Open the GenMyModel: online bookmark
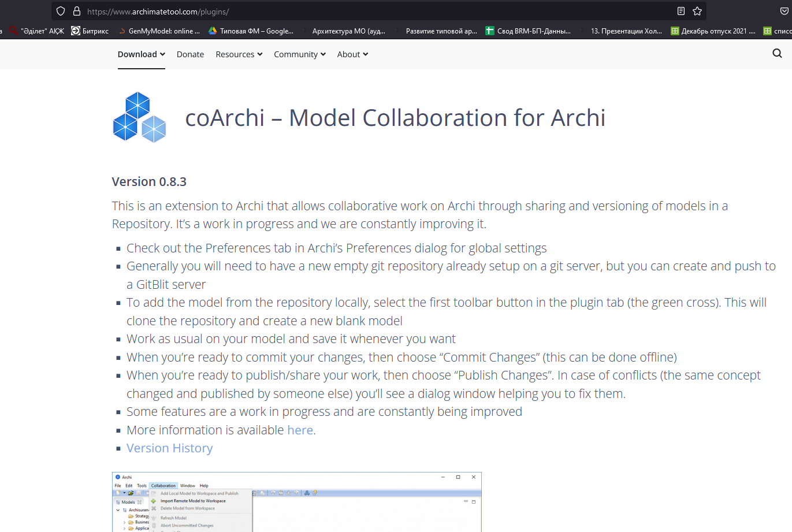The height and width of the screenshot is (532, 792). (x=159, y=31)
